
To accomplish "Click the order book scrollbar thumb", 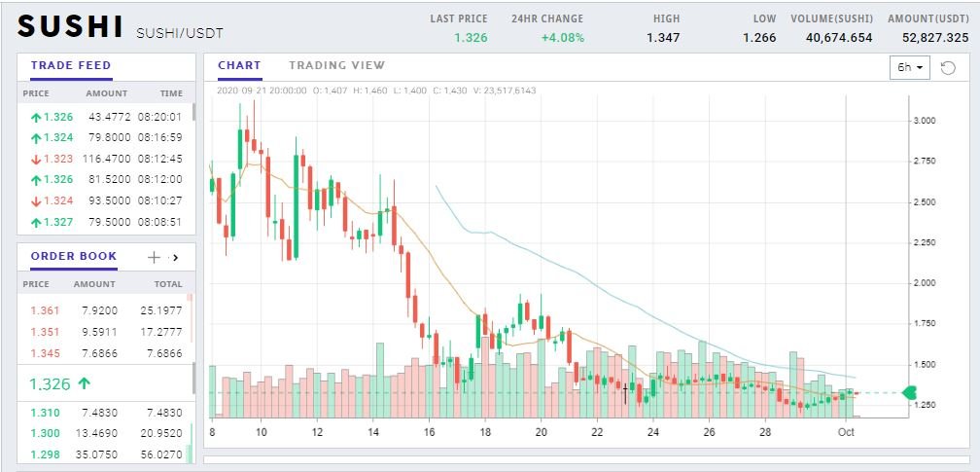I will tap(193, 379).
